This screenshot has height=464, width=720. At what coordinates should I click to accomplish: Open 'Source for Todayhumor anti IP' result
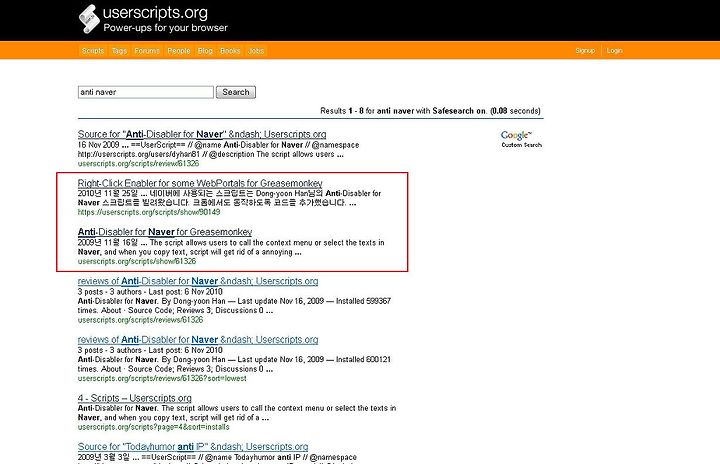193,447
